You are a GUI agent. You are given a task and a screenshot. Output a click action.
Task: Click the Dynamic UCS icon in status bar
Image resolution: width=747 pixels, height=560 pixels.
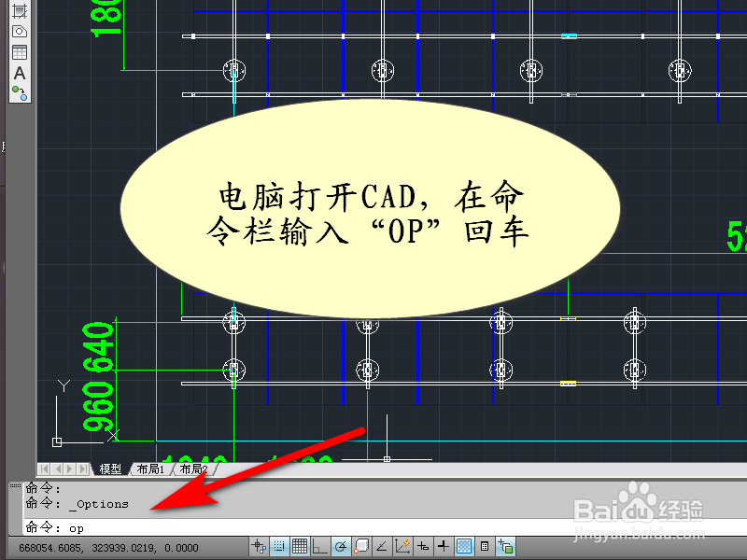(x=423, y=547)
